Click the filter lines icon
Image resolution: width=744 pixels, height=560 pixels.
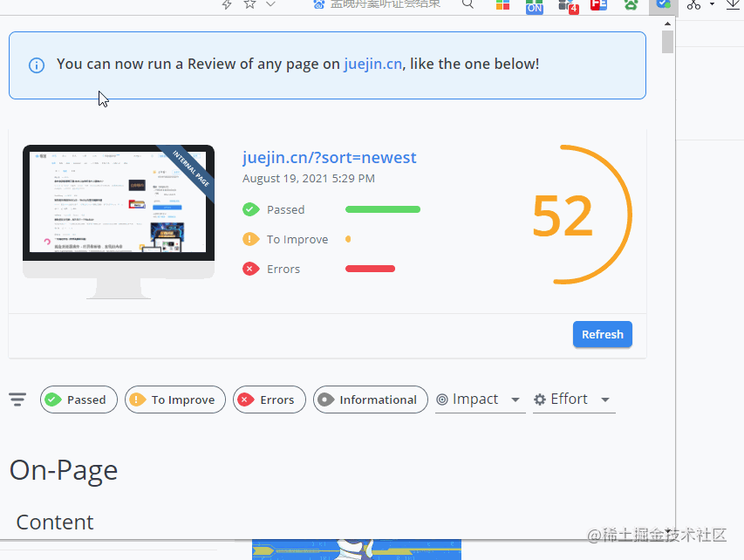[17, 400]
